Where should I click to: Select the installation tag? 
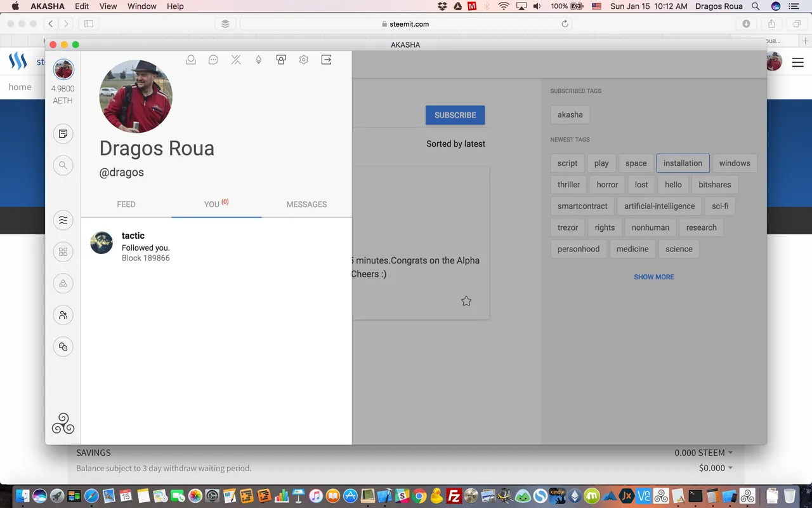683,163
